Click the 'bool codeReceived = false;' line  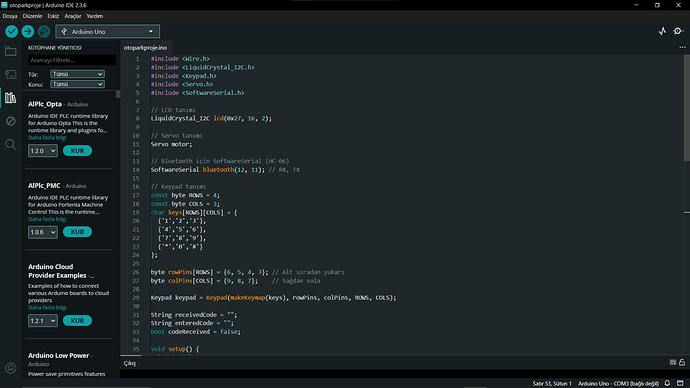coord(195,332)
